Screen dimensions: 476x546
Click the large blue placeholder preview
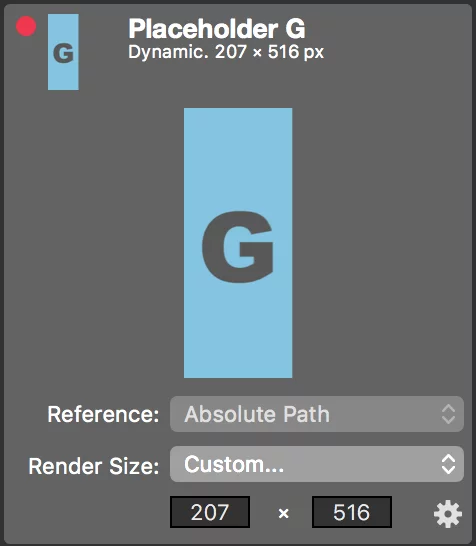238,243
